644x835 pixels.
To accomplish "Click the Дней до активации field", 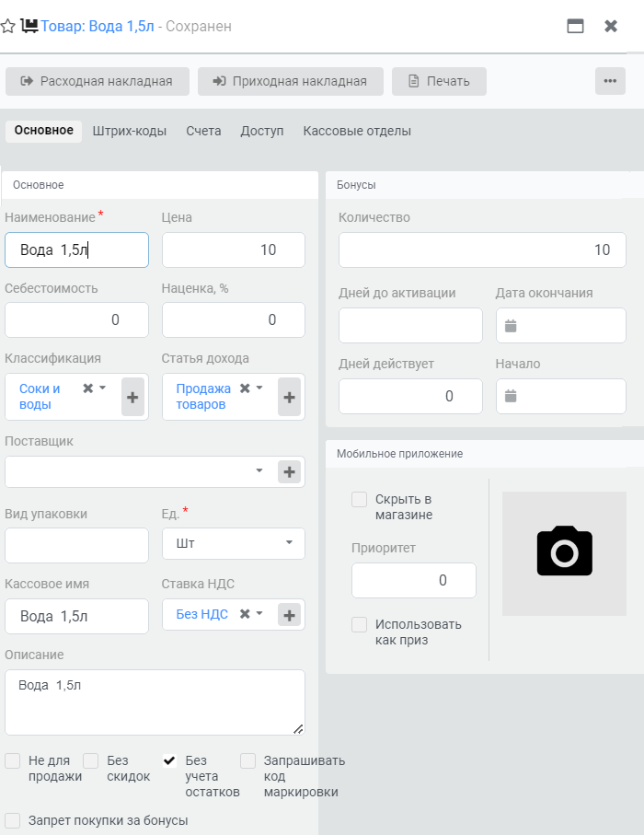I will pos(410,325).
